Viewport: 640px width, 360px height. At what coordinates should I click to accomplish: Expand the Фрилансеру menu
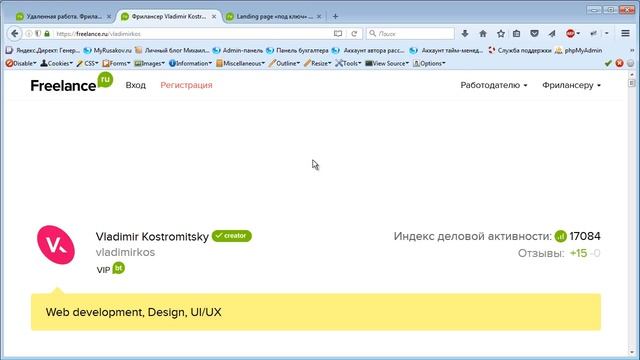(571, 85)
